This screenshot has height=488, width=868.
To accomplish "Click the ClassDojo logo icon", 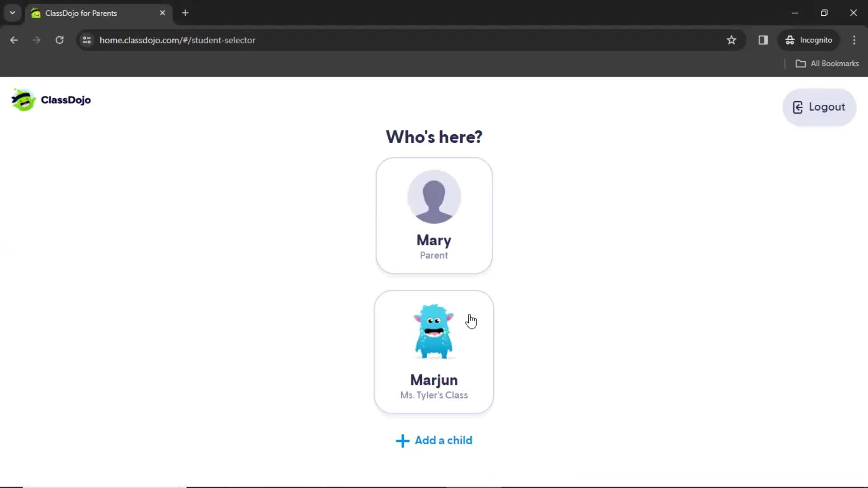I will tap(23, 100).
